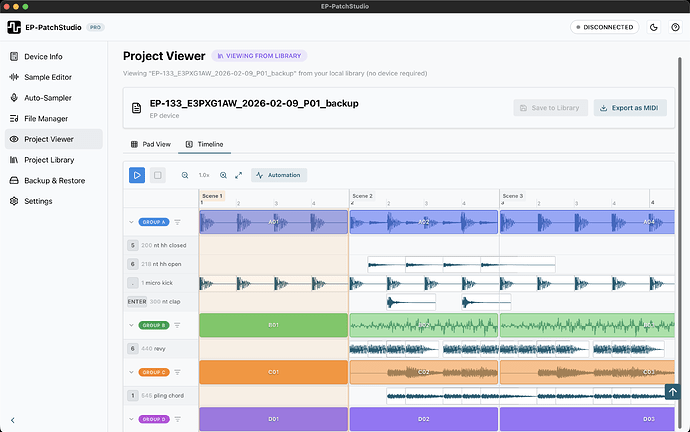
Task: Click Export as MIDI button
Action: coord(630,108)
